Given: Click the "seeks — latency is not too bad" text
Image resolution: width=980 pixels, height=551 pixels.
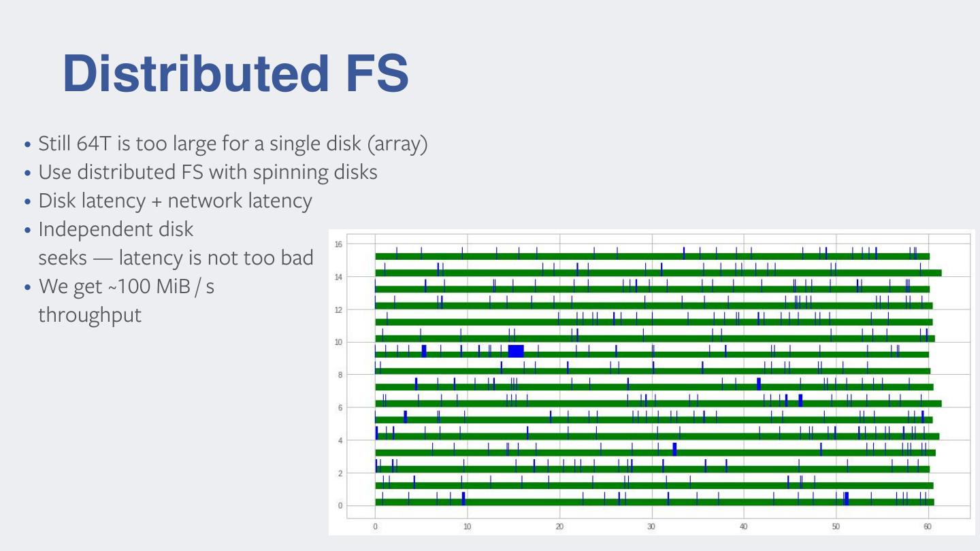Looking at the screenshot, I should [176, 258].
